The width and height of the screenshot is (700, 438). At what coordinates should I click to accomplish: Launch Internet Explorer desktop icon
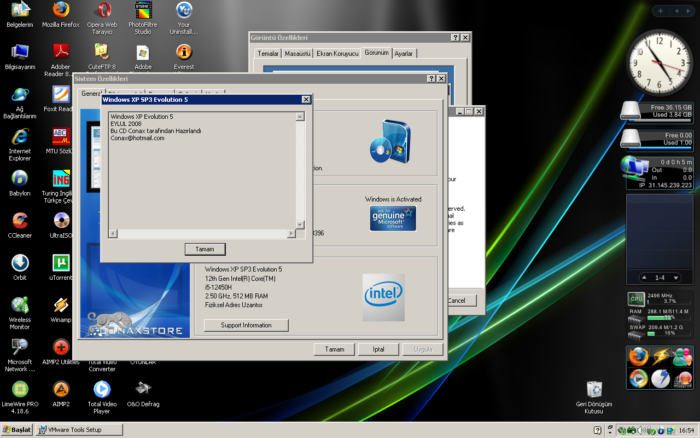20,144
